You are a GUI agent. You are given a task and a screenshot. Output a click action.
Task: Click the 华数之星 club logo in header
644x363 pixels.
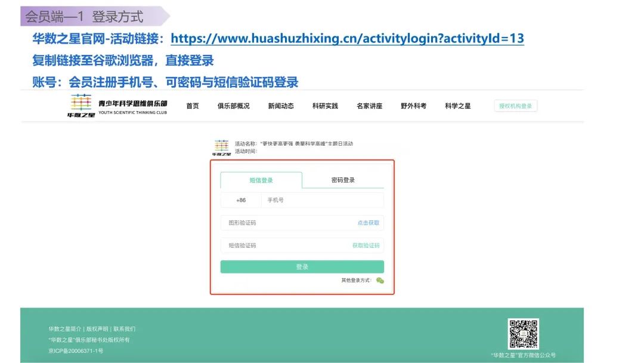tap(81, 106)
